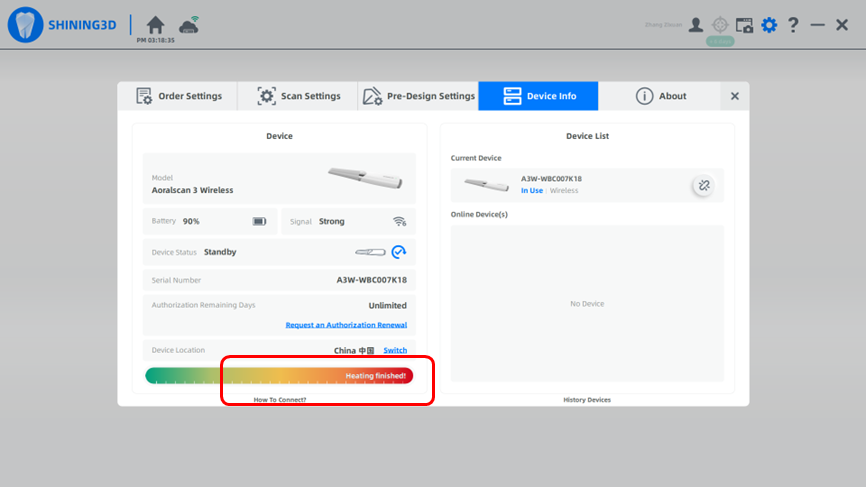Close the settings dialog
The height and width of the screenshot is (487, 866).
pyautogui.click(x=735, y=96)
